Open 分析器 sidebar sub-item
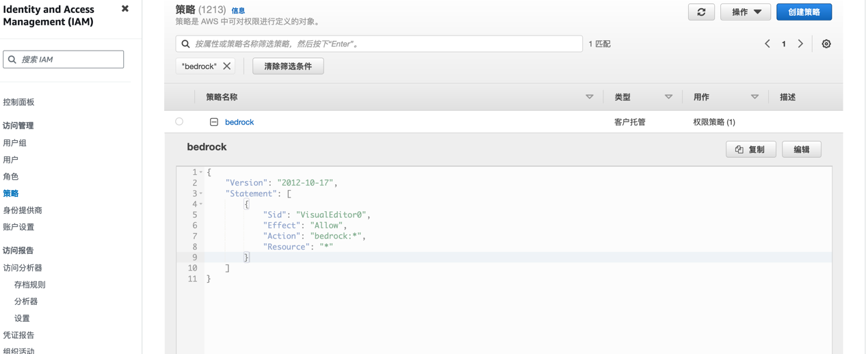 (x=26, y=301)
